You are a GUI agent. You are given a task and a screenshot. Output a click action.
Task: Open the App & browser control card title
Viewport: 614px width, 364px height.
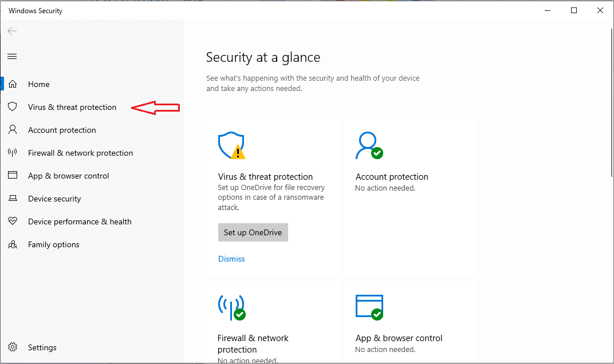[399, 338]
